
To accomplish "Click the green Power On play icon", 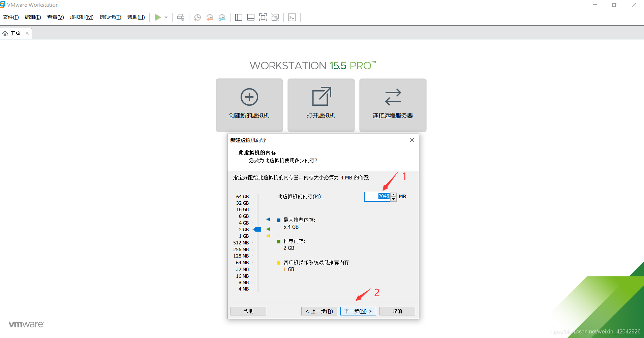I will pyautogui.click(x=157, y=17).
